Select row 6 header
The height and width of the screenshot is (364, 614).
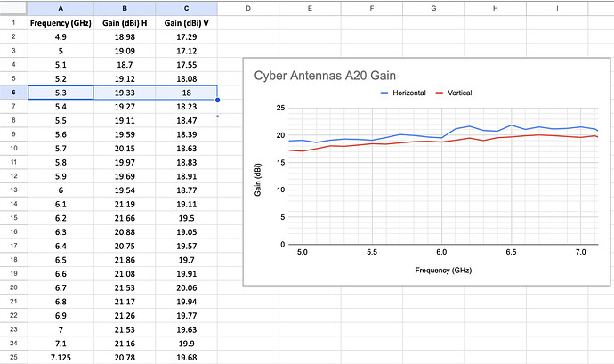click(13, 93)
